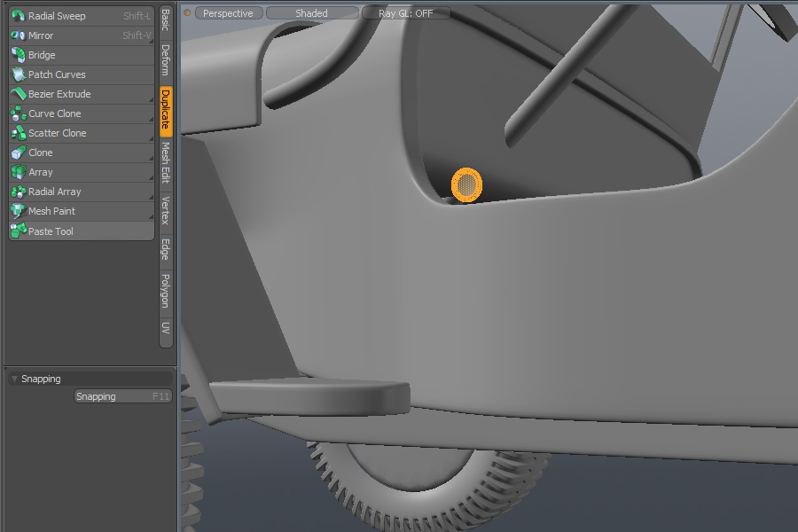Click the Bridge label text

pyautogui.click(x=42, y=55)
